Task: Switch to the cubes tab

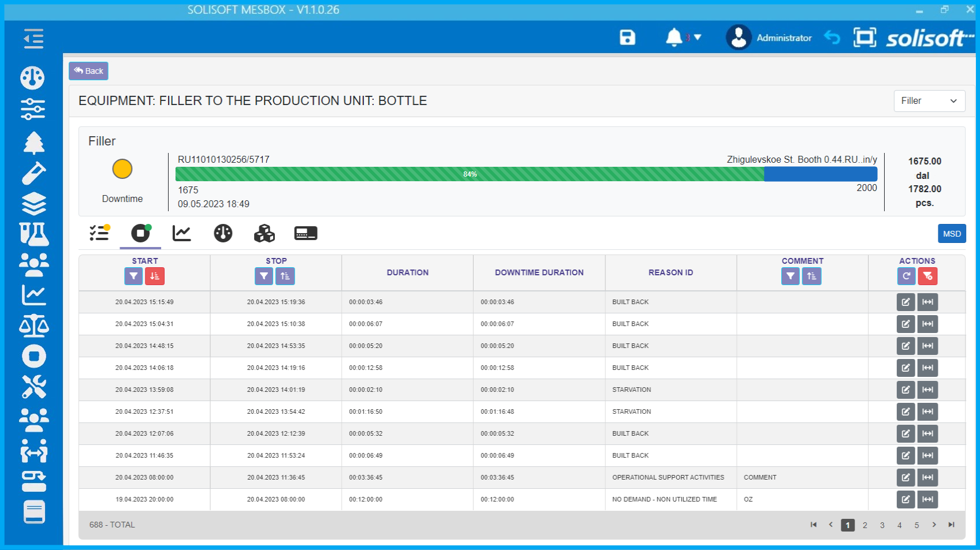Action: click(264, 233)
